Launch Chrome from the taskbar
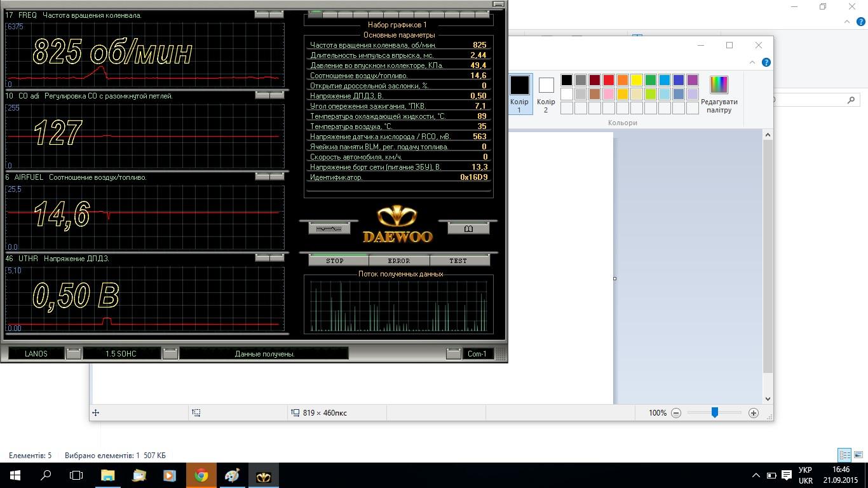 click(x=201, y=475)
